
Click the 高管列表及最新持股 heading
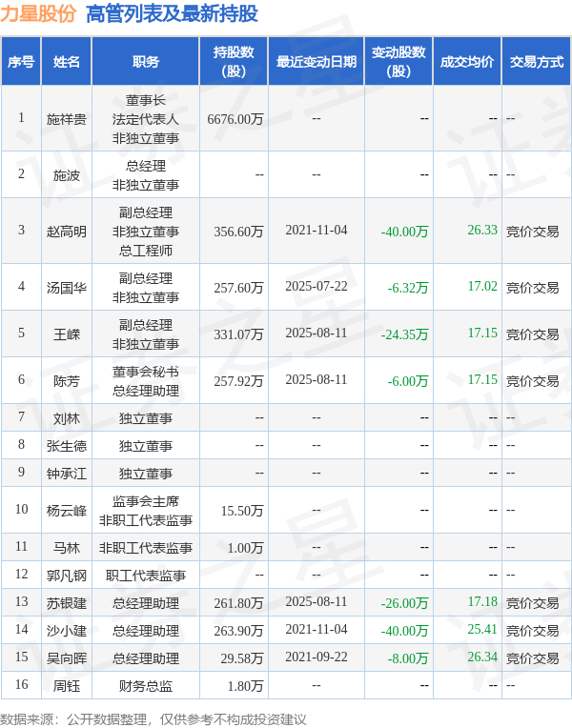172,14
